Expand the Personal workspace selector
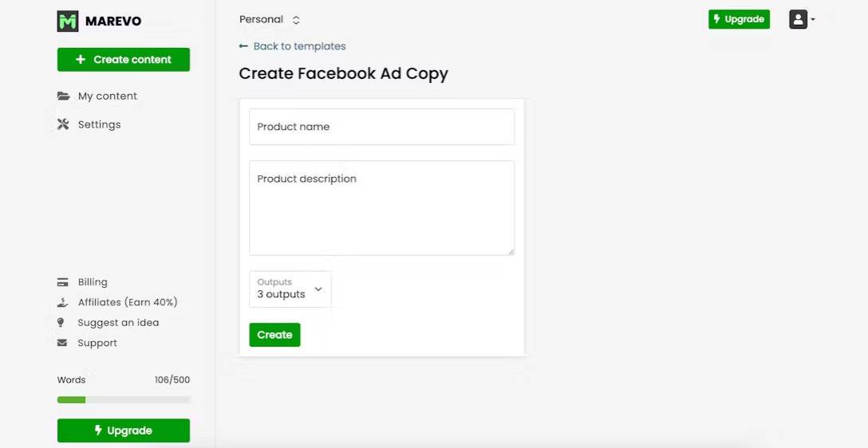 pos(270,20)
